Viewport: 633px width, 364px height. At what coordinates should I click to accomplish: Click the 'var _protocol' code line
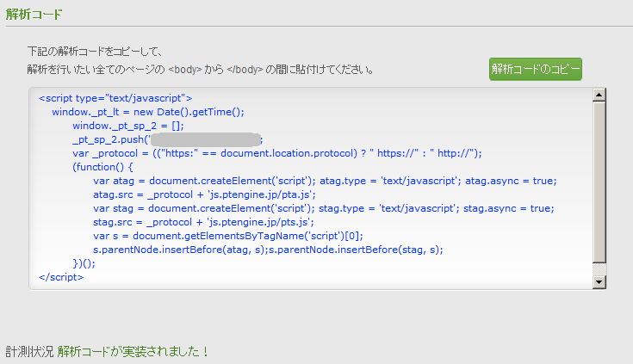pyautogui.click(x=277, y=153)
